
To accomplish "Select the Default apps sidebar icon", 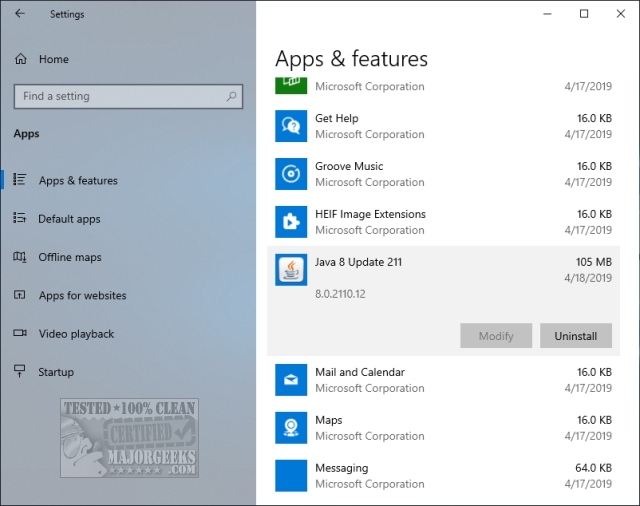I will tap(20, 218).
